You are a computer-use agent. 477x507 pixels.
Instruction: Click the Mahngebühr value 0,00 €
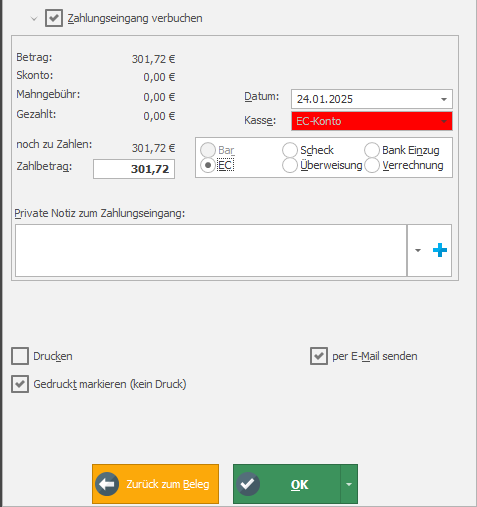coord(159,97)
